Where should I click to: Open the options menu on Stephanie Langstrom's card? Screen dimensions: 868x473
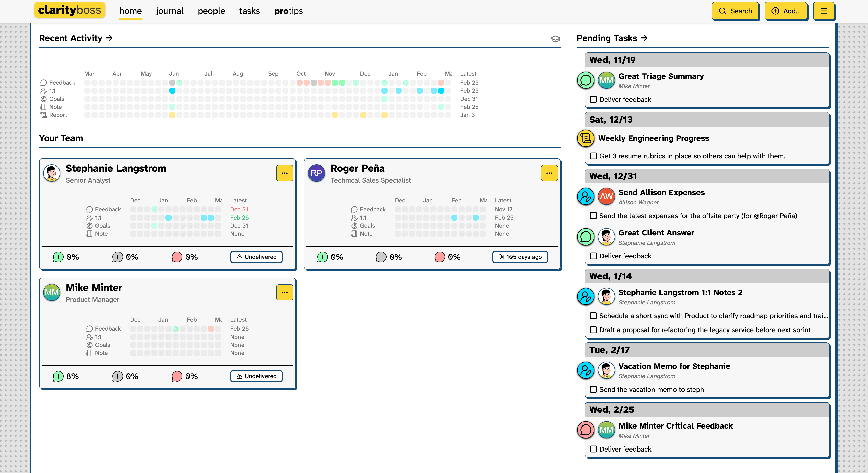284,173
